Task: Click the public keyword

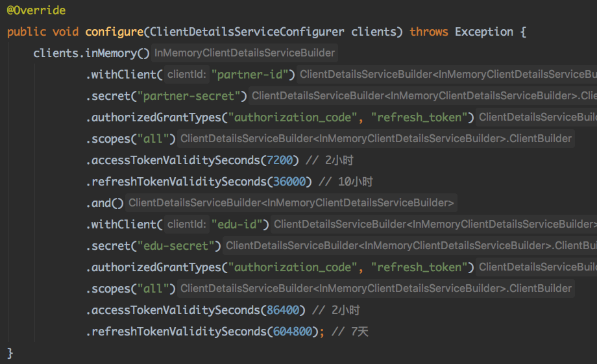Action: tap(27, 32)
